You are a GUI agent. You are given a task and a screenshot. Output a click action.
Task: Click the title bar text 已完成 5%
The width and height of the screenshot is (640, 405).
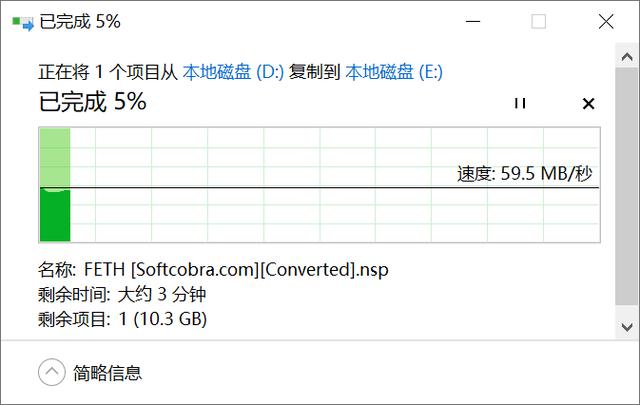(x=79, y=21)
